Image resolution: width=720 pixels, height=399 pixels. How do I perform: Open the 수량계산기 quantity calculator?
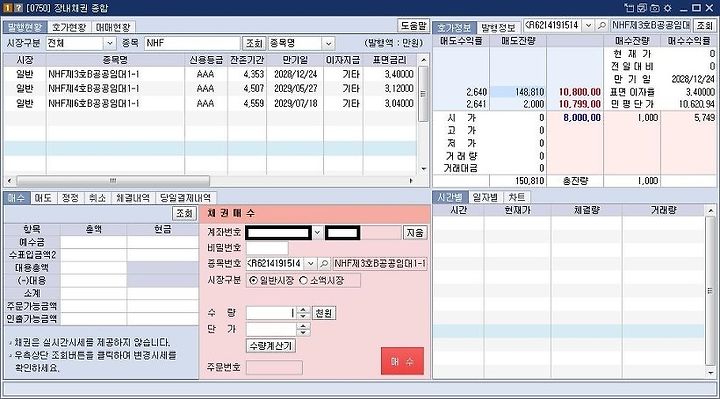pos(271,346)
